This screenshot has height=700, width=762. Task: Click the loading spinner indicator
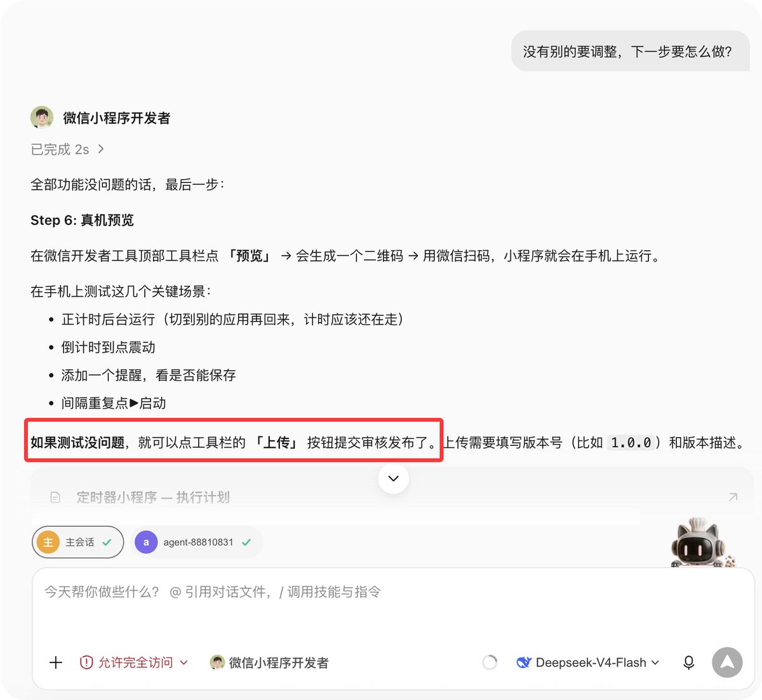(x=490, y=663)
